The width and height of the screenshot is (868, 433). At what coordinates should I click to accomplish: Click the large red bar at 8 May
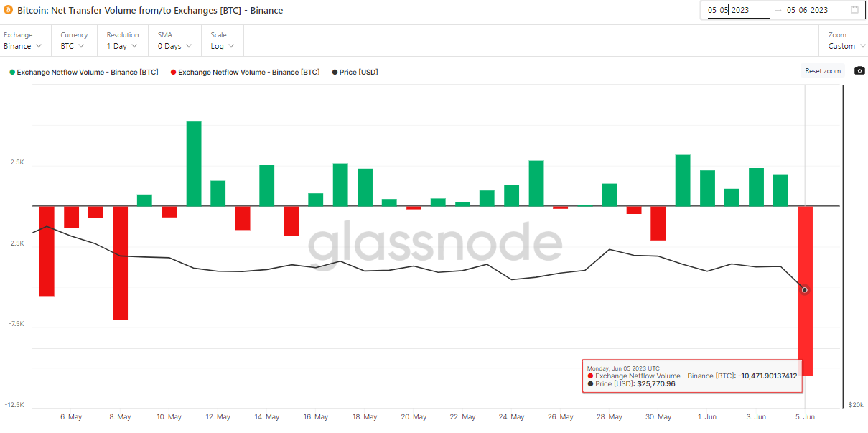click(120, 262)
